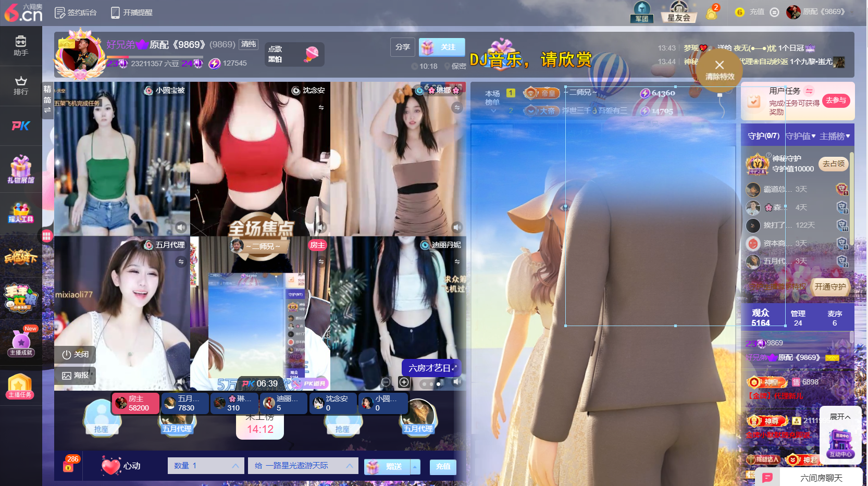Click the 关注 follow button
This screenshot has width=868, height=486.
pos(442,47)
